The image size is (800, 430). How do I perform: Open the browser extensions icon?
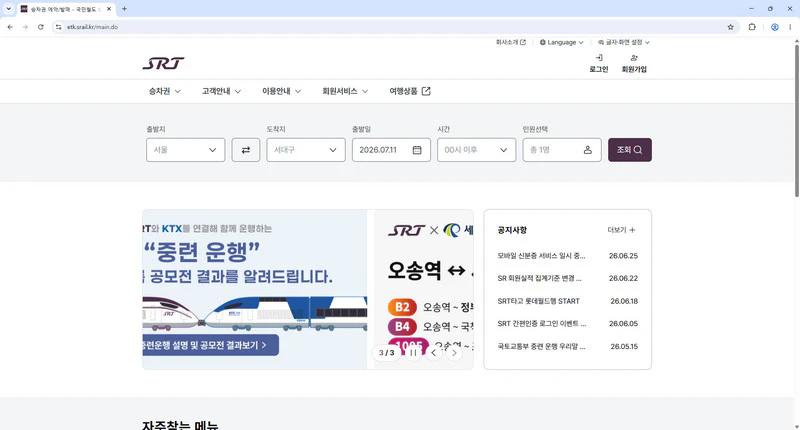(752, 27)
